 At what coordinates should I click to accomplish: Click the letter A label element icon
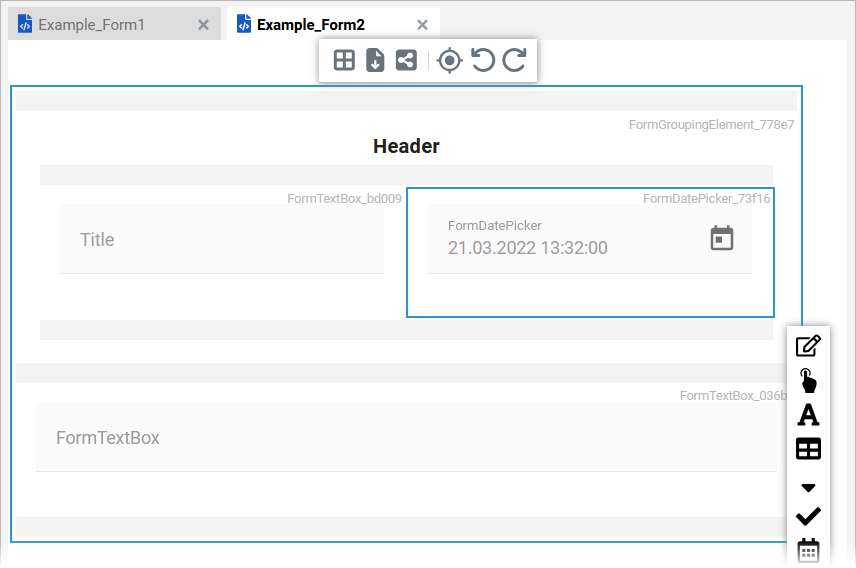point(808,415)
